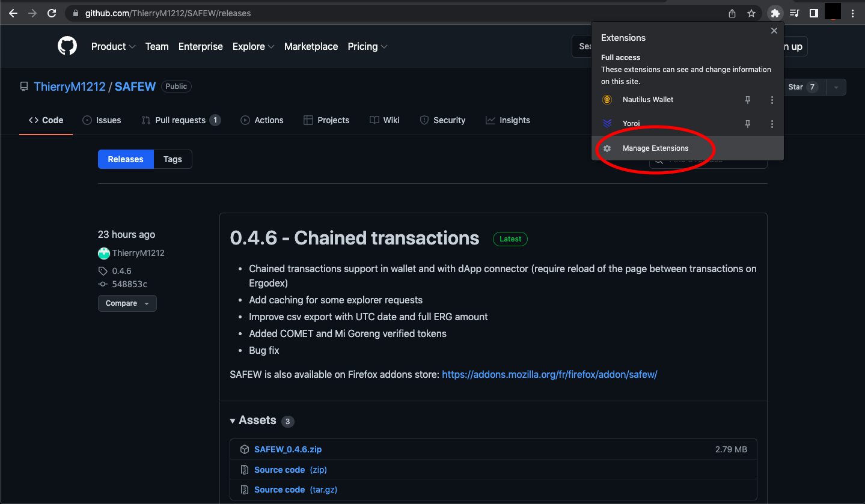This screenshot has height=504, width=865.
Task: Go to GitHub Marketplace
Action: coord(311,46)
